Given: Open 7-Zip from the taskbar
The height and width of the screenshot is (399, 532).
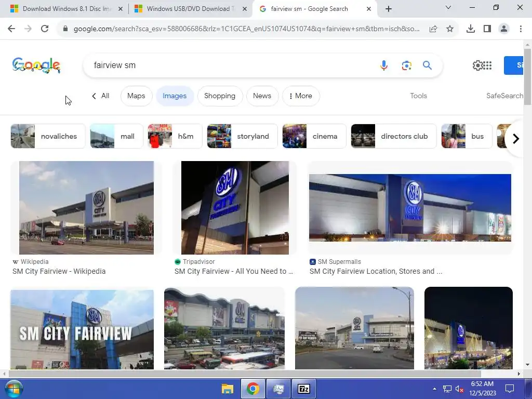Looking at the screenshot, I should coord(303,389).
